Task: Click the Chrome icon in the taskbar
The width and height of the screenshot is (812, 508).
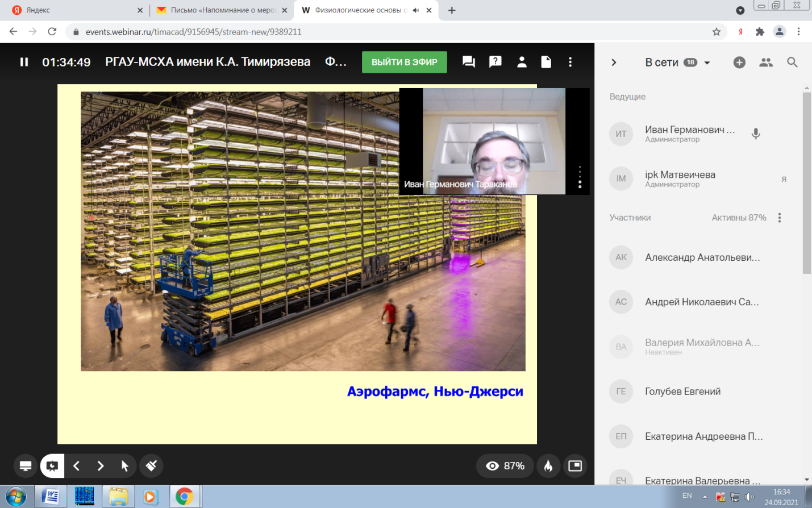Action: coord(184,497)
